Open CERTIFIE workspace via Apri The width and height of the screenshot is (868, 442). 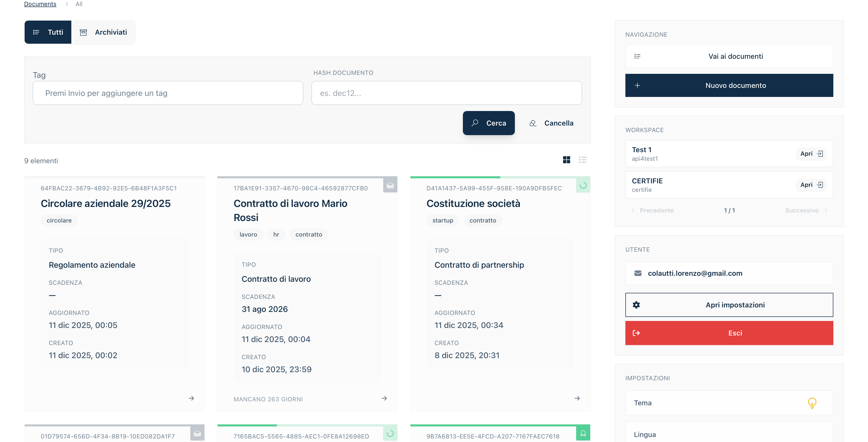point(811,185)
